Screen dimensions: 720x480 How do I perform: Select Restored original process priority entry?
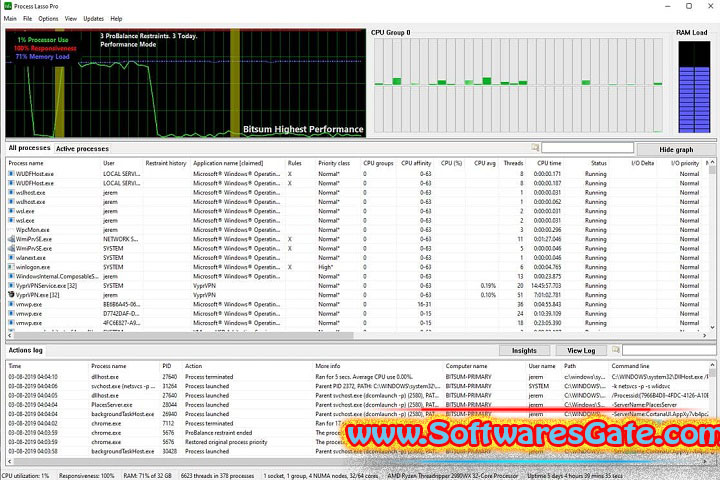coord(358,442)
